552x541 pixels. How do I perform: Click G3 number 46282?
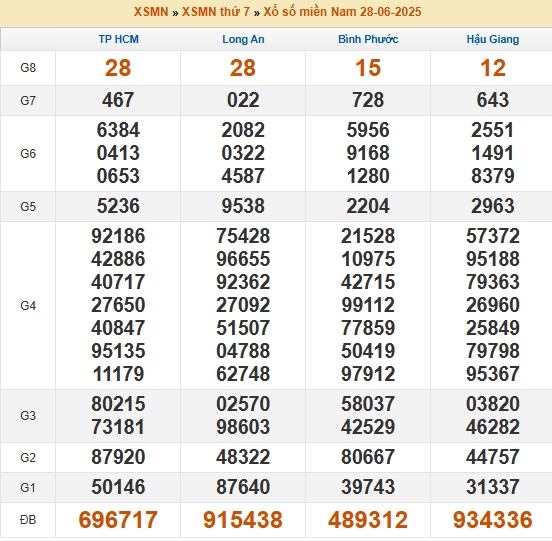(x=493, y=427)
